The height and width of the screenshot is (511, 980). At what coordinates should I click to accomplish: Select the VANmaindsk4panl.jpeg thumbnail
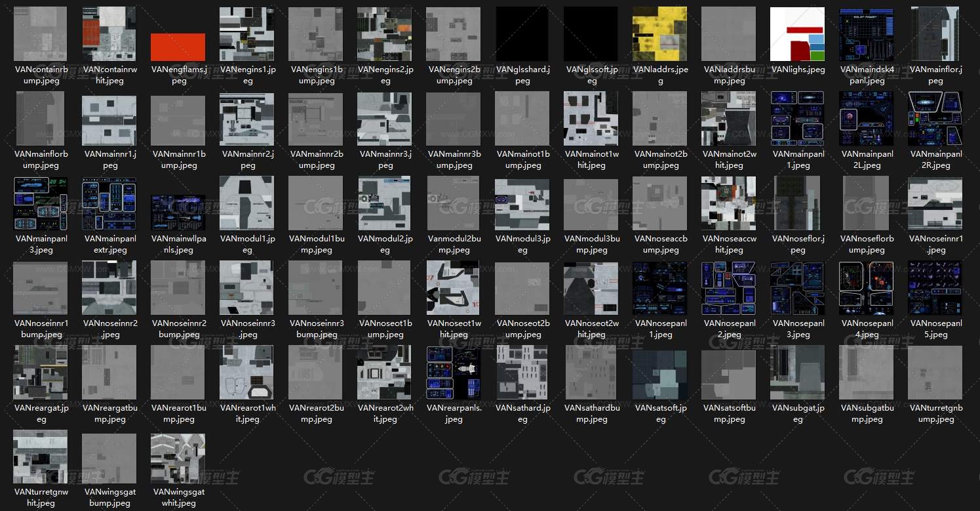pyautogui.click(x=867, y=34)
